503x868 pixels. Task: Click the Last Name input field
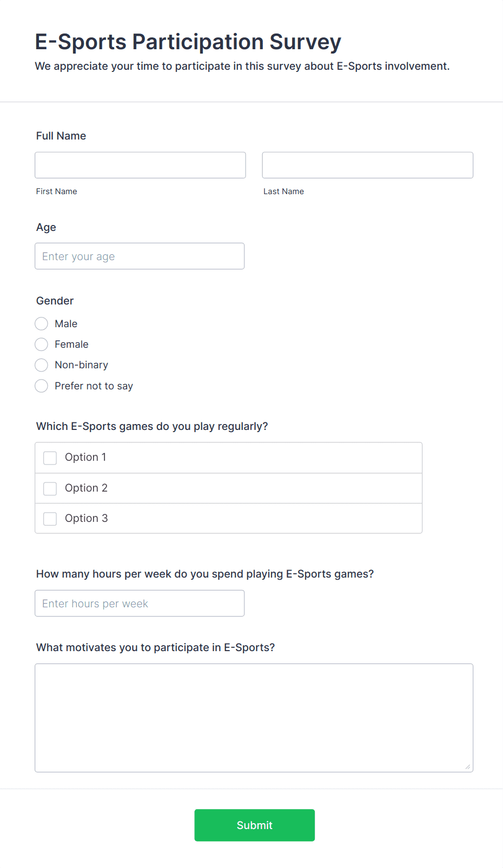pos(367,165)
